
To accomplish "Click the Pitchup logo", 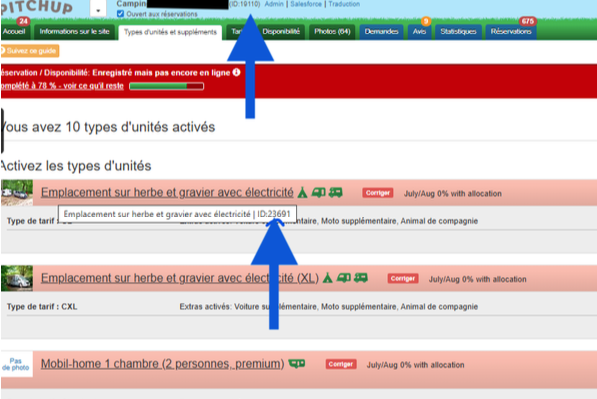I will [36, 7].
